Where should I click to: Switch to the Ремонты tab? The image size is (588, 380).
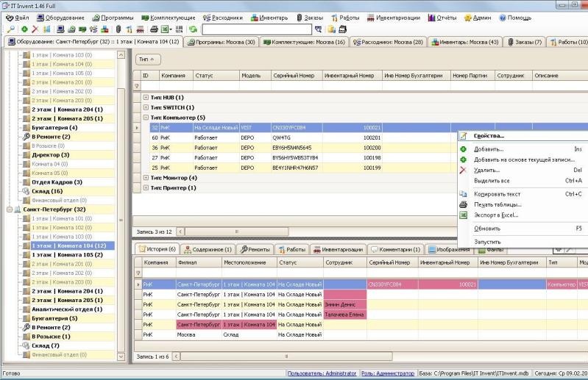coord(255,249)
